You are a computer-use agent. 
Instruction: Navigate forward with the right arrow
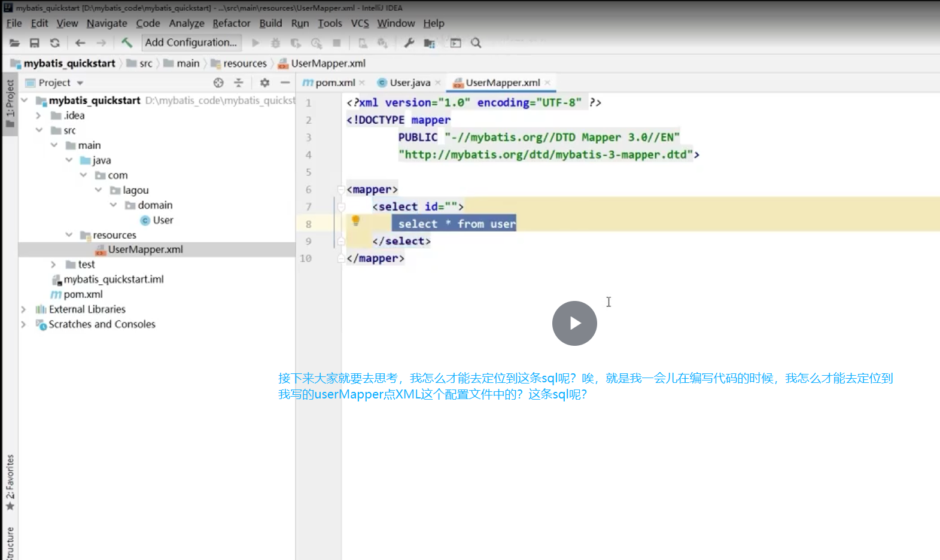(x=101, y=43)
